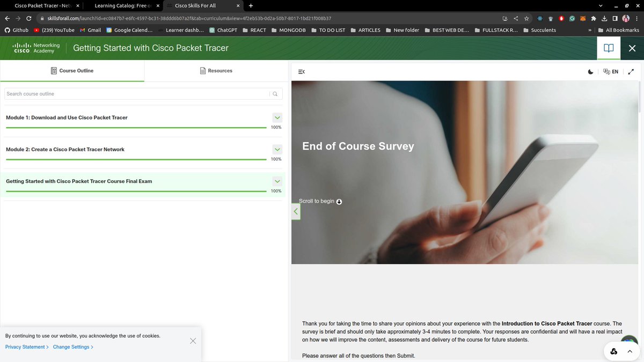
Task: Open the Privacy Statement link
Action: (27, 347)
